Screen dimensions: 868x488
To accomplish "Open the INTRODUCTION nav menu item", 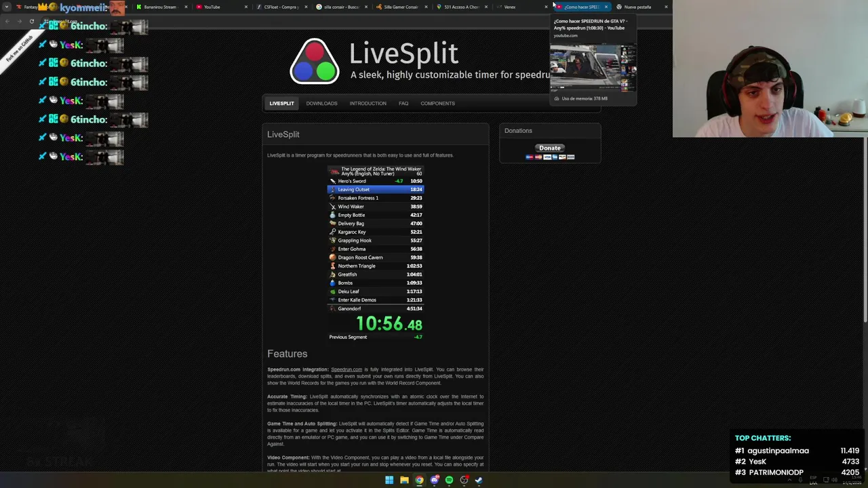I will [x=368, y=103].
